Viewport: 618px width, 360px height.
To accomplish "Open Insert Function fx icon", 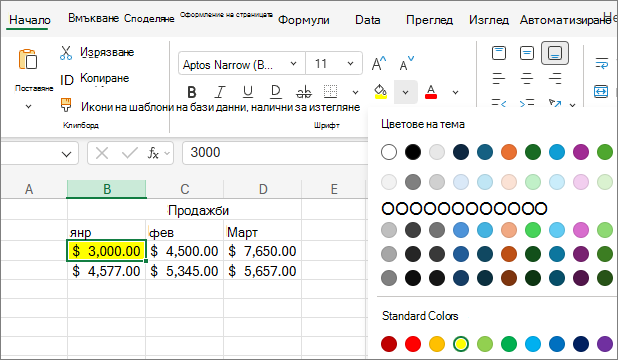I will pos(153,153).
